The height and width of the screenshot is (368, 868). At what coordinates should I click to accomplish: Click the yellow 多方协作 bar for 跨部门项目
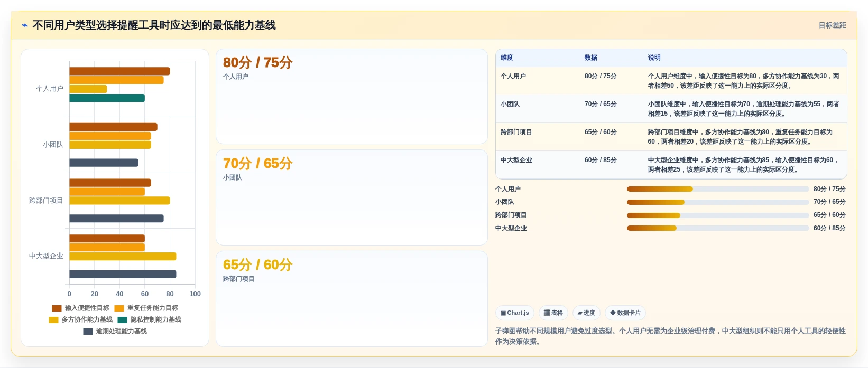[119, 201]
